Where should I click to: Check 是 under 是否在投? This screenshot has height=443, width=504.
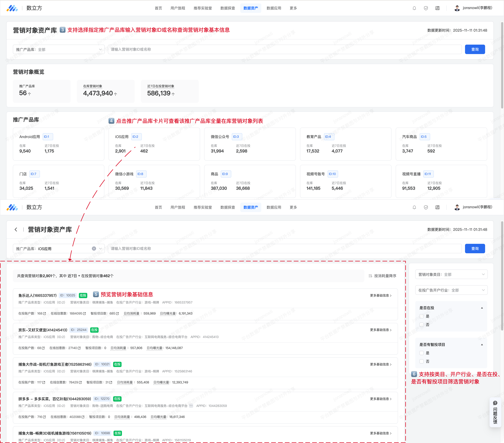pyautogui.click(x=422, y=316)
